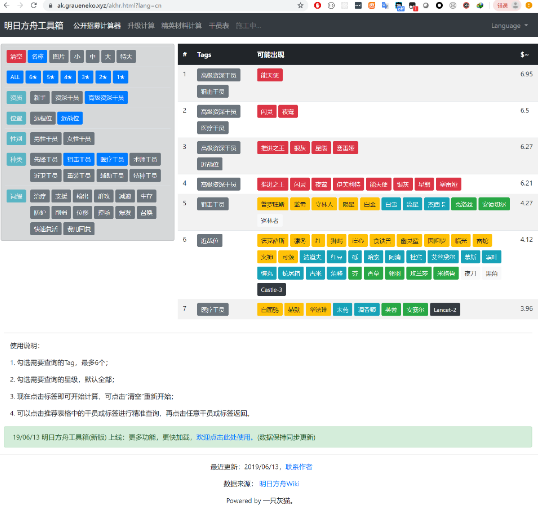Open the red Opera 'O' extension icon
Screen dimensions: 538x512
coord(317,5)
